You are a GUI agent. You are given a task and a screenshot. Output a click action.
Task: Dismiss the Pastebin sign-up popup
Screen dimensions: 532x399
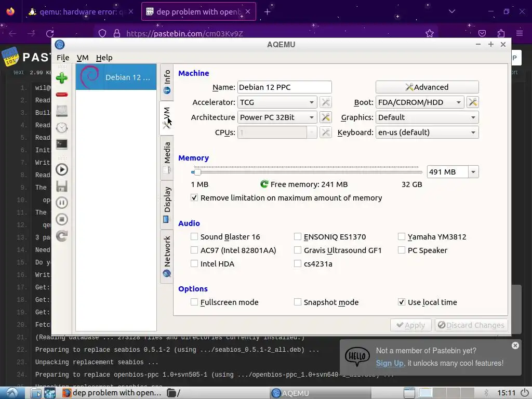click(515, 345)
